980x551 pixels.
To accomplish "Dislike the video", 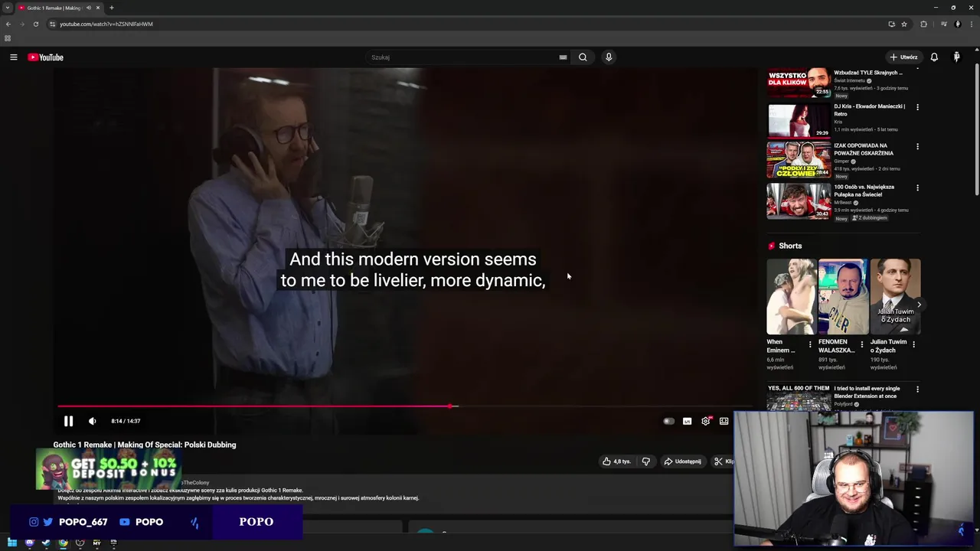I will pyautogui.click(x=645, y=461).
